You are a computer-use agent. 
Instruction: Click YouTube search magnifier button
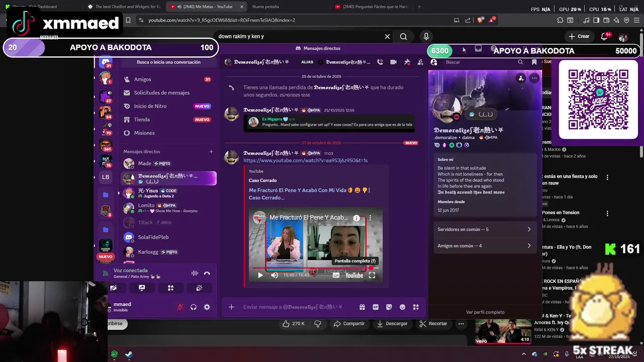[404, 37]
